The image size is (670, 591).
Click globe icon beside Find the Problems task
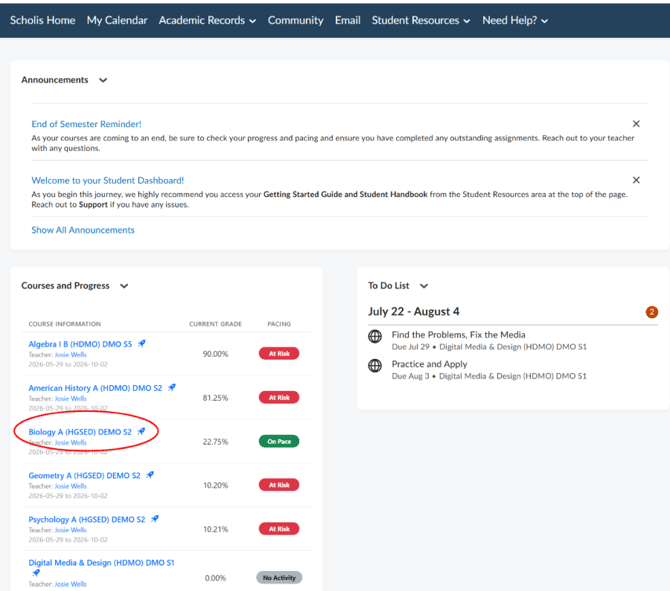pyautogui.click(x=375, y=336)
